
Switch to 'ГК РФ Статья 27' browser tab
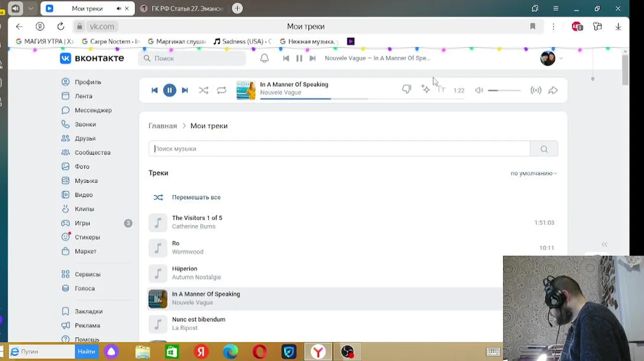pyautogui.click(x=182, y=9)
